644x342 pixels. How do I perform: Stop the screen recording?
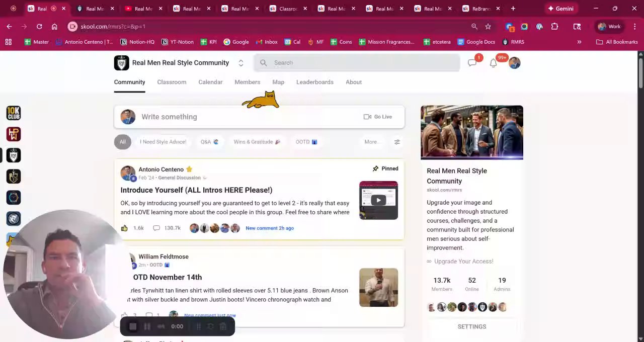point(133,326)
